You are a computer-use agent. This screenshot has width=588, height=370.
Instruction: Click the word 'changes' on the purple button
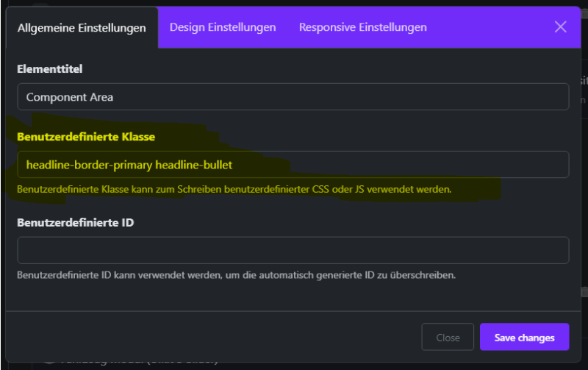click(x=537, y=338)
